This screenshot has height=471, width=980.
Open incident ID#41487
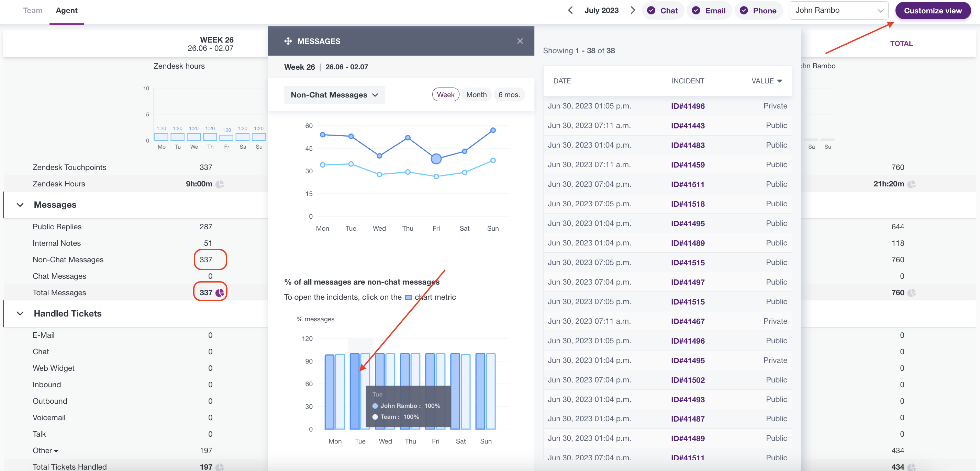688,419
